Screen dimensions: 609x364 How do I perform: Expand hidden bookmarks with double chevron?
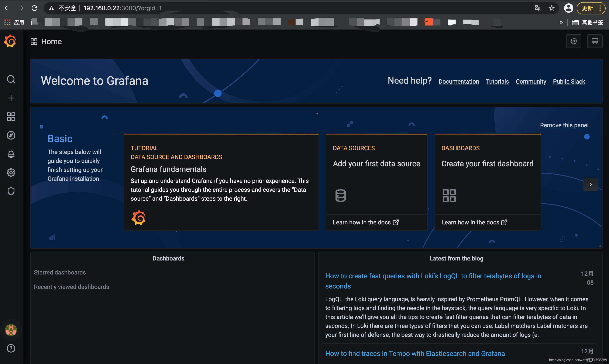561,22
